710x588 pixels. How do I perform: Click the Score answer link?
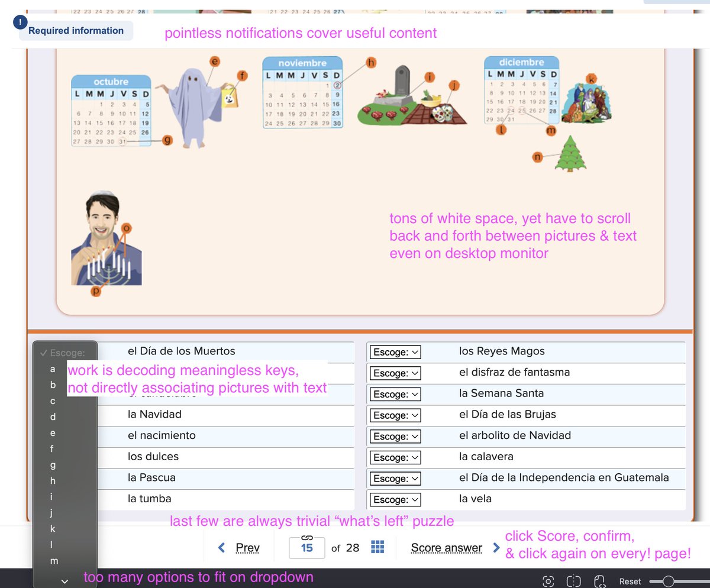[446, 548]
